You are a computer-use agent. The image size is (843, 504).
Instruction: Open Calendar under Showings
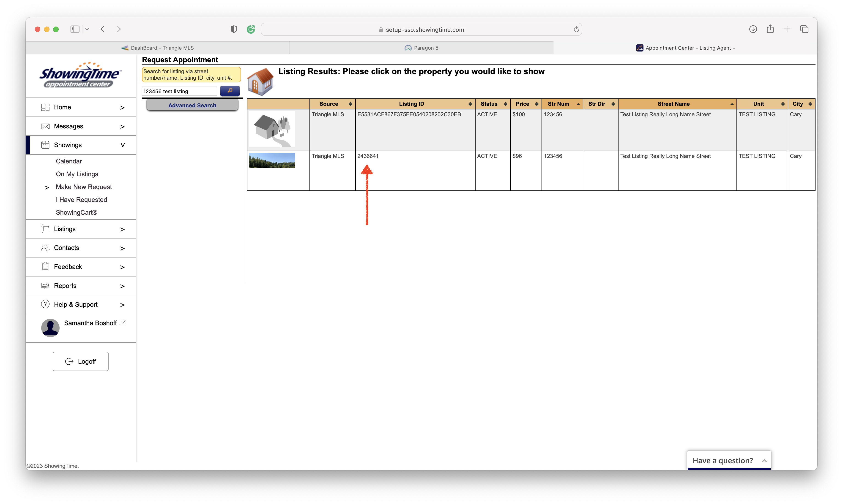(x=69, y=161)
